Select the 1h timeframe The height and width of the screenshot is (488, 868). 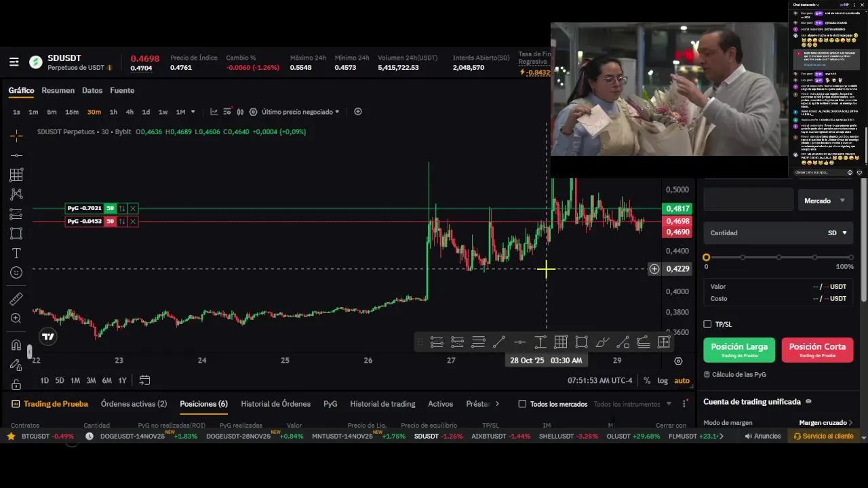(x=113, y=112)
